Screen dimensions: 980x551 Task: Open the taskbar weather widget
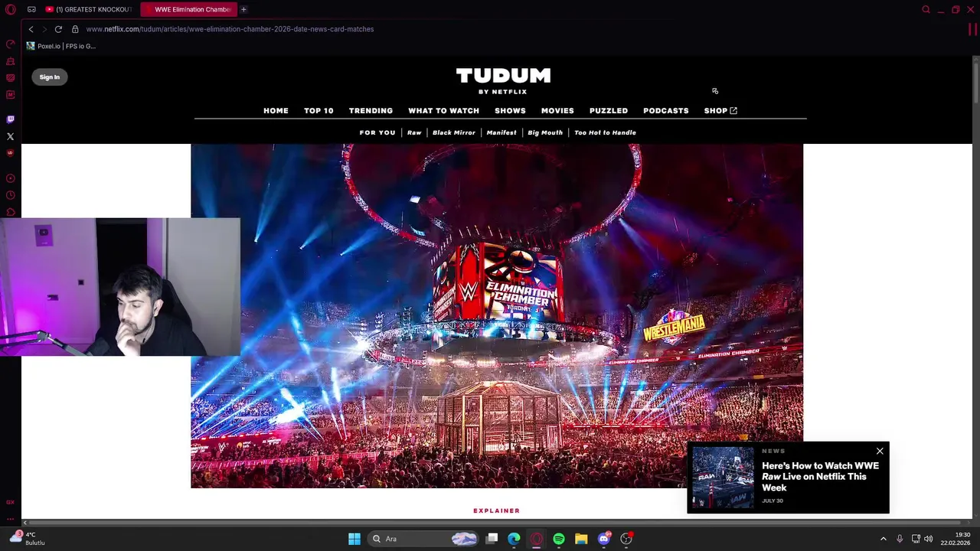pyautogui.click(x=28, y=539)
